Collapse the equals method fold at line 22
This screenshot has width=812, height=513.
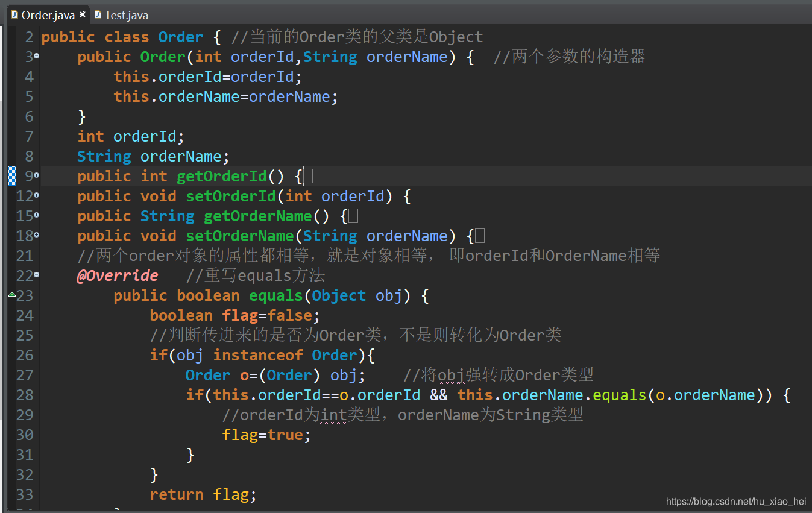point(37,274)
